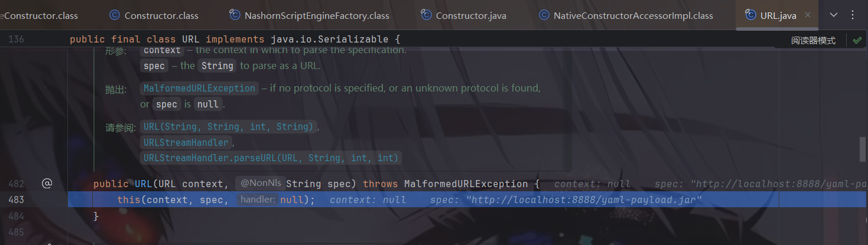The height and width of the screenshot is (245, 868).
Task: Click line number 483 in the gutter
Action: coord(17,200)
